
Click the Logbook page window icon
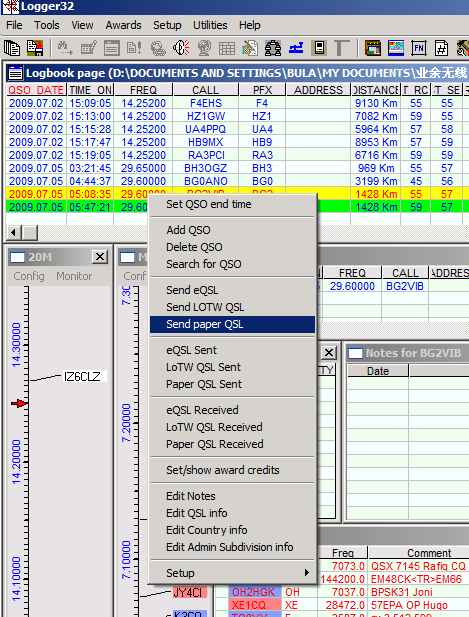[16, 73]
